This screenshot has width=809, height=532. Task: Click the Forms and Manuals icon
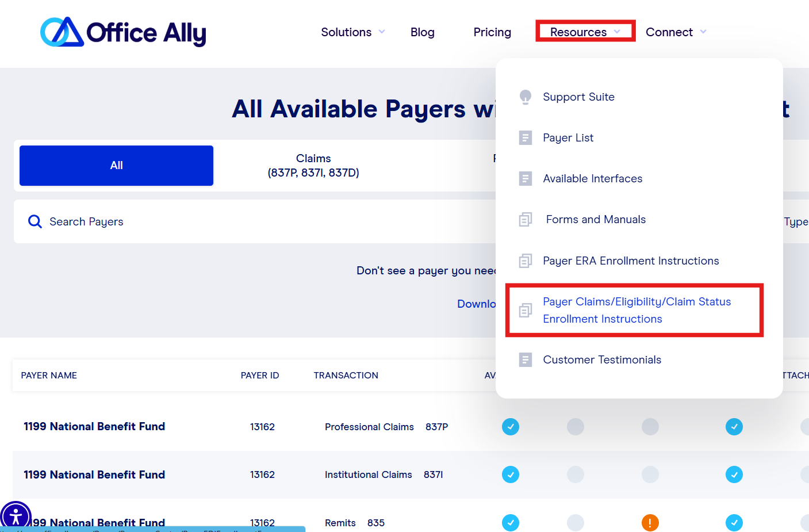click(526, 220)
